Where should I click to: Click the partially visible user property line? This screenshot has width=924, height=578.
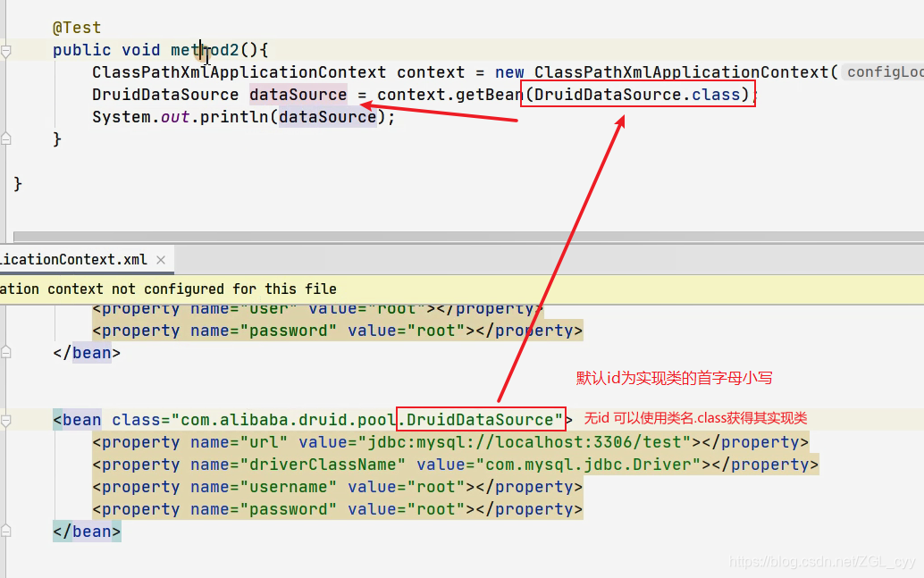[317, 310]
